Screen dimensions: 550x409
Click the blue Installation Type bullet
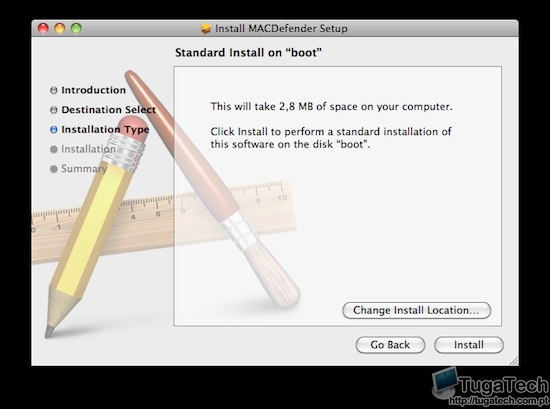[x=54, y=129]
